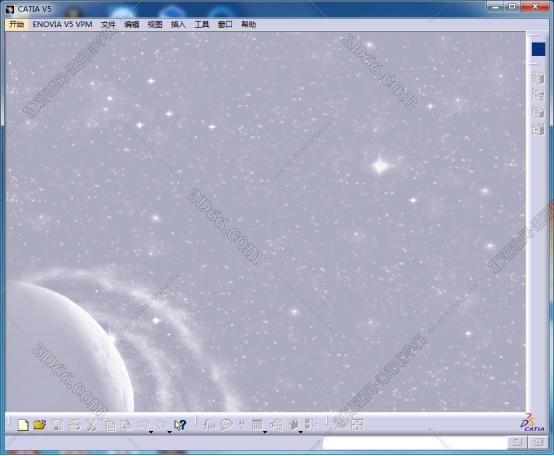Click the What's This help icon
The image size is (554, 456).
point(180,425)
